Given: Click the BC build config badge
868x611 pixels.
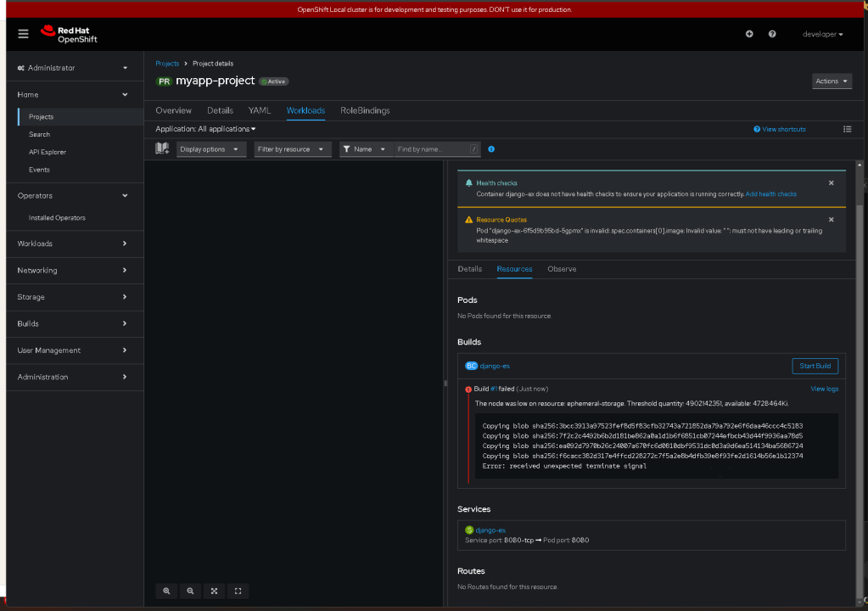Looking at the screenshot, I should click(x=471, y=367).
